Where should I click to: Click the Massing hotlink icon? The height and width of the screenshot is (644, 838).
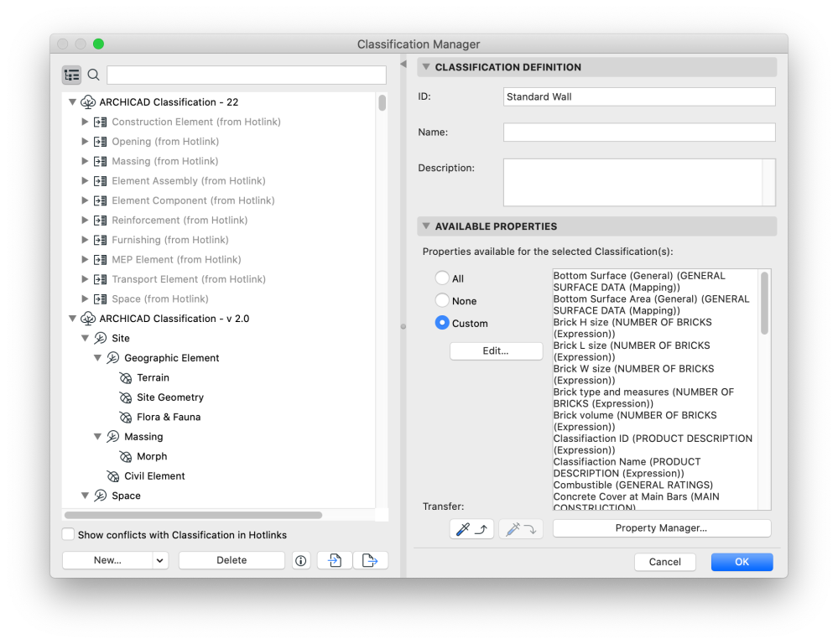(x=100, y=161)
